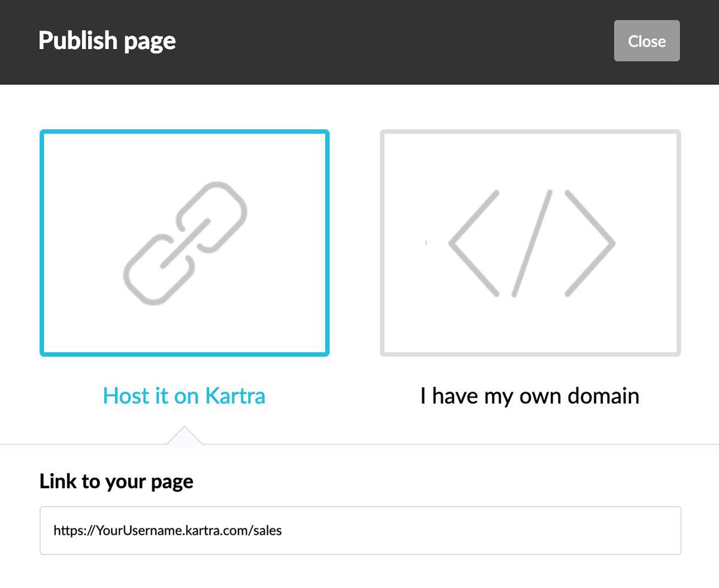Image resolution: width=719 pixels, height=588 pixels.
Task: Click the chain link icon
Action: tap(185, 243)
